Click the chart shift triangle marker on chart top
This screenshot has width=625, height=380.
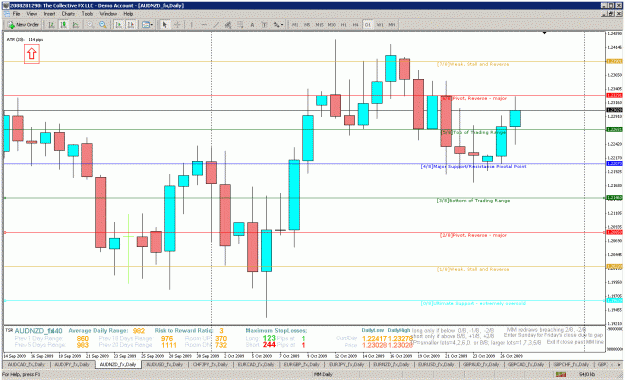tap(544, 33)
